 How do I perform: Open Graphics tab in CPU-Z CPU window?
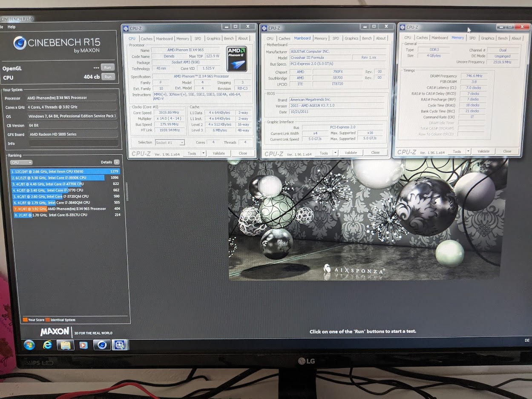pos(213,39)
